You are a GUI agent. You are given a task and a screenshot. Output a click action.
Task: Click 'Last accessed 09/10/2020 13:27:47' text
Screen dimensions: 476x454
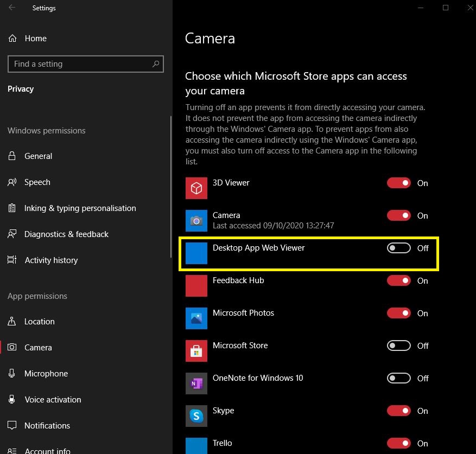[273, 226]
